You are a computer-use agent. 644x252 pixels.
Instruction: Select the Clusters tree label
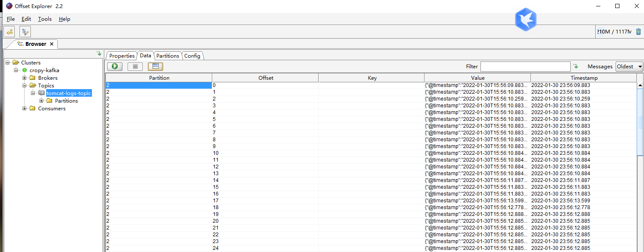31,63
